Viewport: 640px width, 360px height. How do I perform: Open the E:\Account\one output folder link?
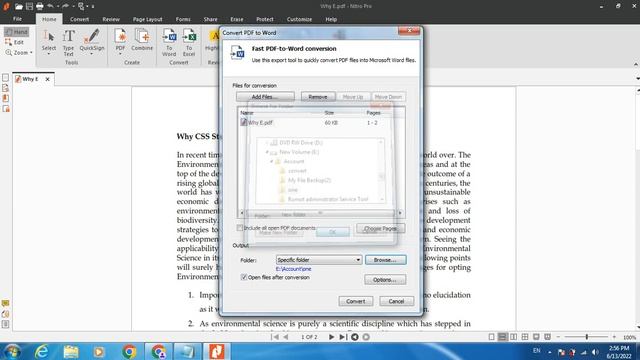293,269
